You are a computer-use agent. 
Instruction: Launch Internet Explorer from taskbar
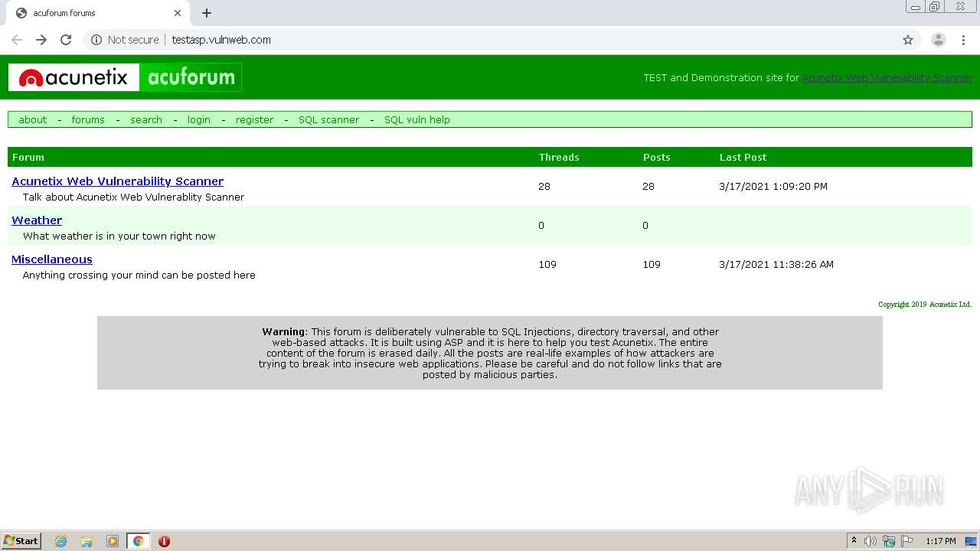coord(60,541)
